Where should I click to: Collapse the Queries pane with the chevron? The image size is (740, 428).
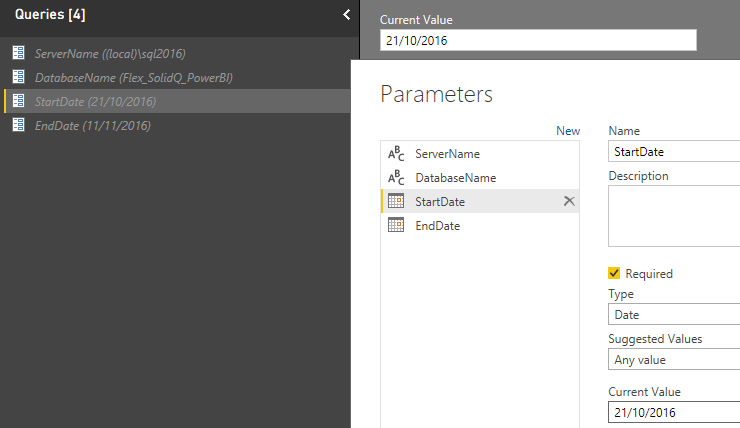coord(346,15)
